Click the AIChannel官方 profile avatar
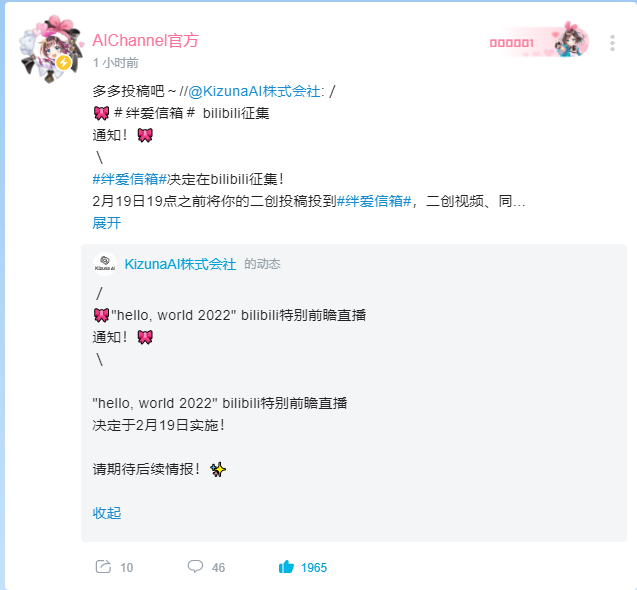The image size is (637, 590). pos(51,50)
